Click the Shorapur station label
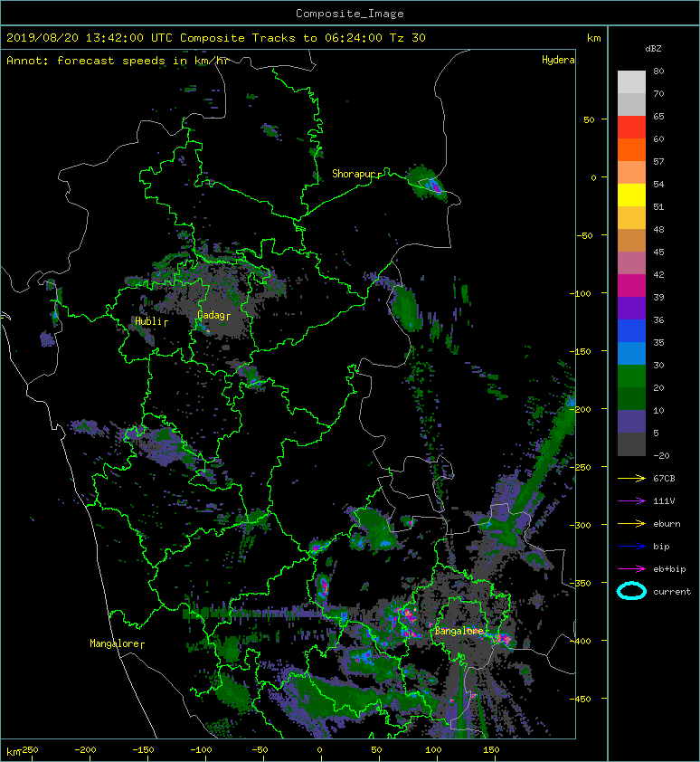 pyautogui.click(x=355, y=174)
